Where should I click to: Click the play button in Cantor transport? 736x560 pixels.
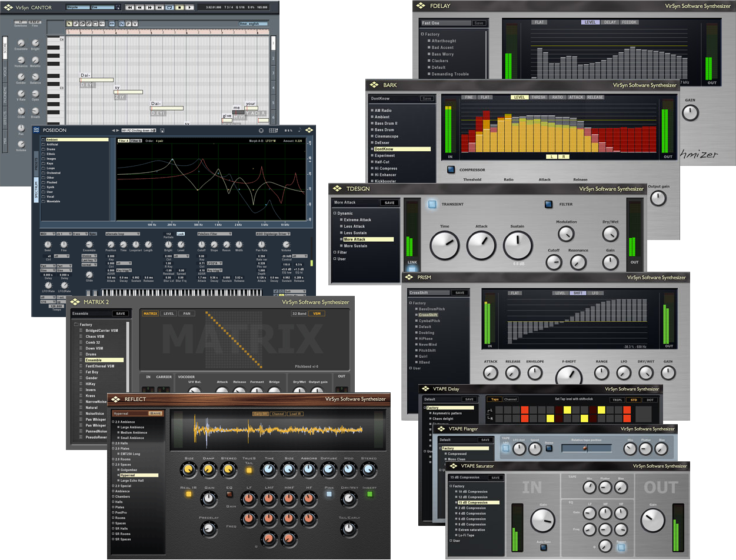pyautogui.click(x=189, y=8)
